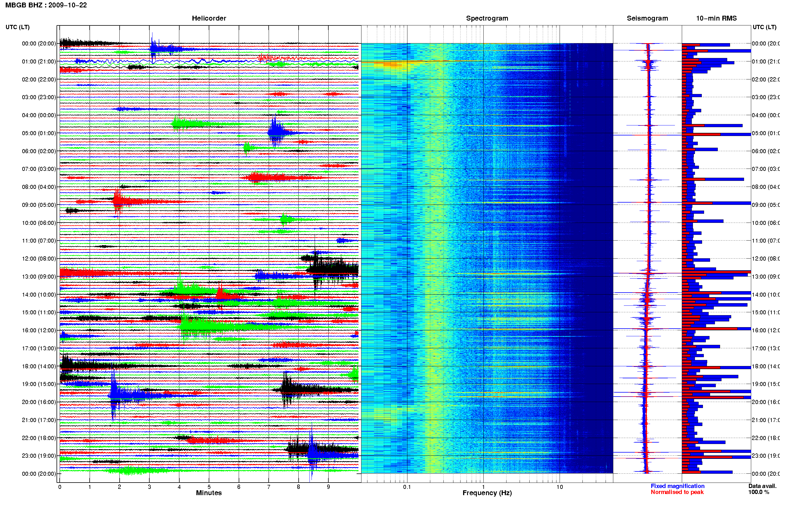Click the left 06:00 (02:00) time label
Viewport: 812px width, 508px height.
(39, 151)
